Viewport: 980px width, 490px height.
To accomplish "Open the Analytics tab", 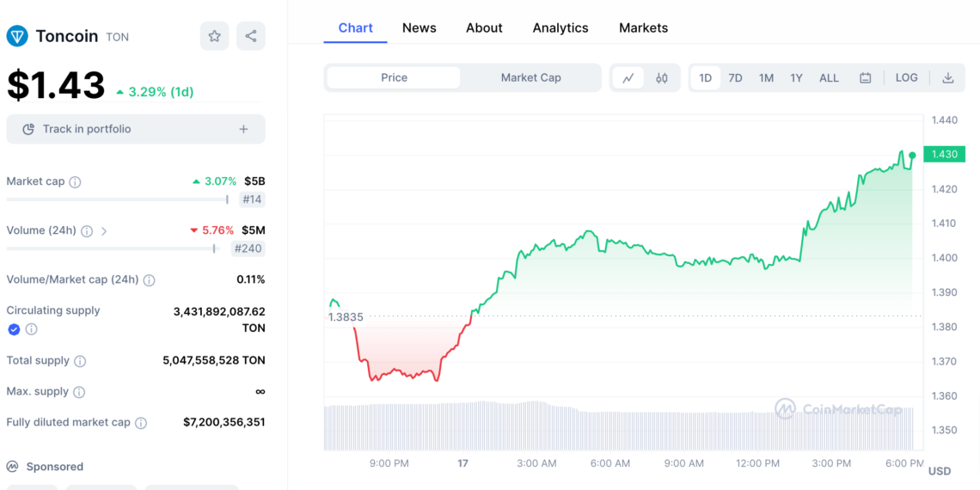I will coord(560,28).
